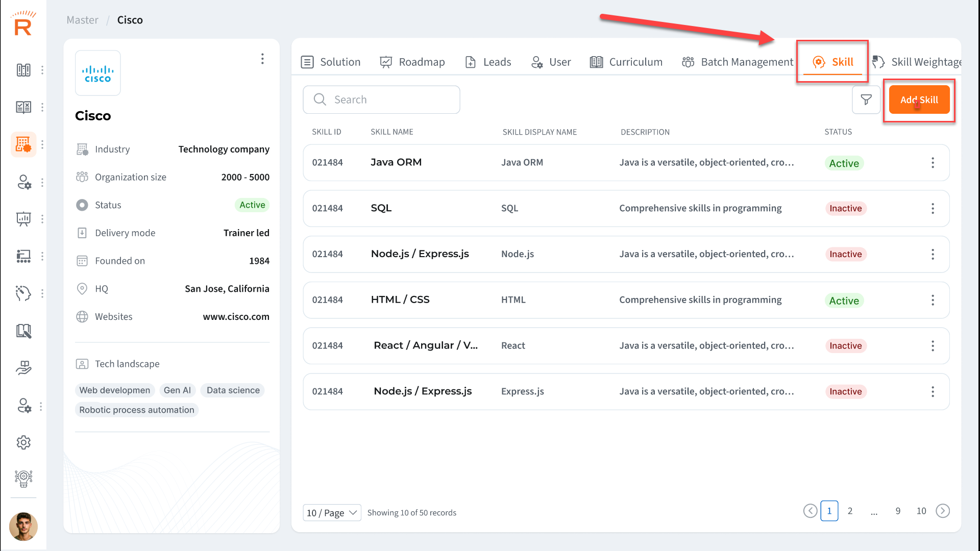
Task: Open the highlighted organization icon in the sidebar
Action: [23, 144]
